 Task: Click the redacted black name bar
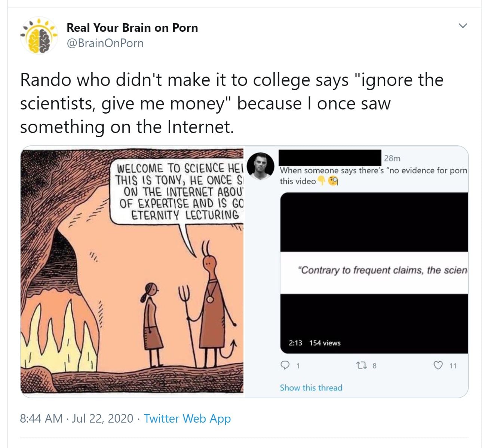coord(330,157)
